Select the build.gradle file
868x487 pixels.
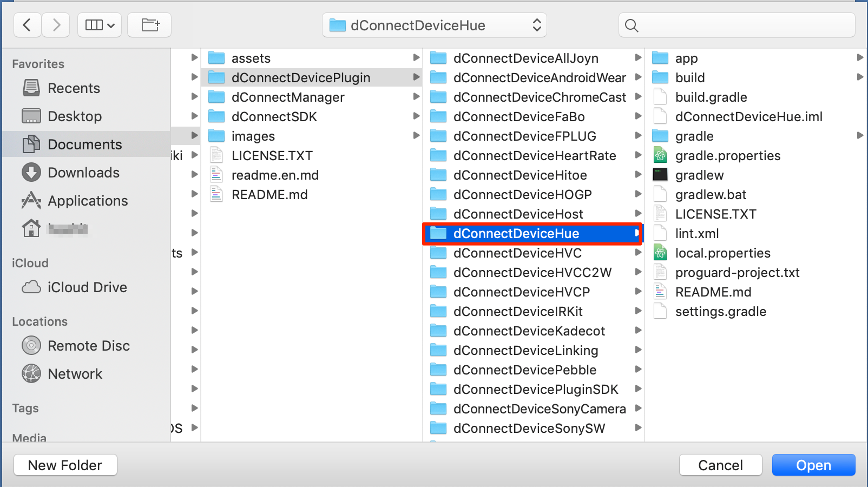pyautogui.click(x=711, y=97)
